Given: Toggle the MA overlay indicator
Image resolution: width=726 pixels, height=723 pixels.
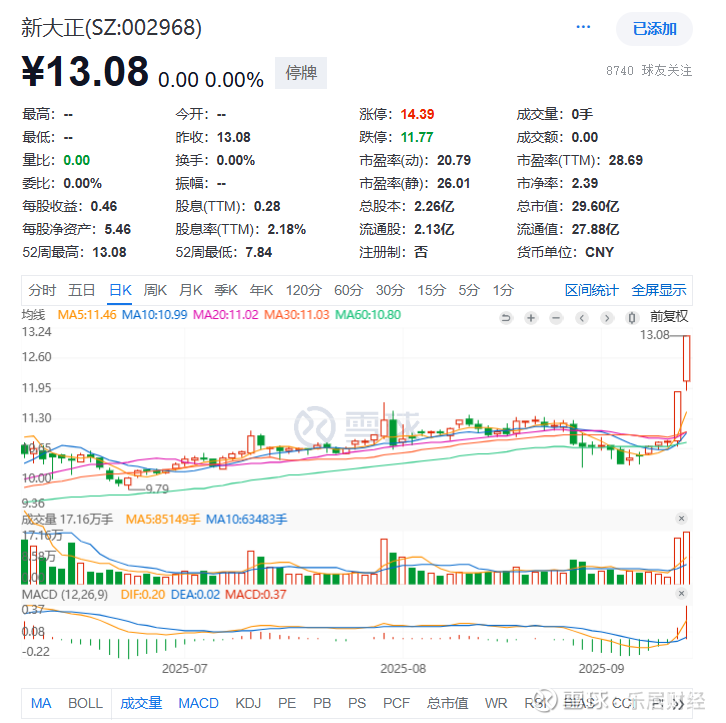Looking at the screenshot, I should coord(41,703).
